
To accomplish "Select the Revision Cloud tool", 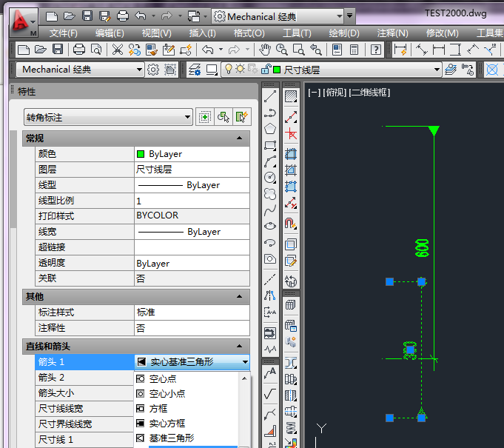I will 270,193.
